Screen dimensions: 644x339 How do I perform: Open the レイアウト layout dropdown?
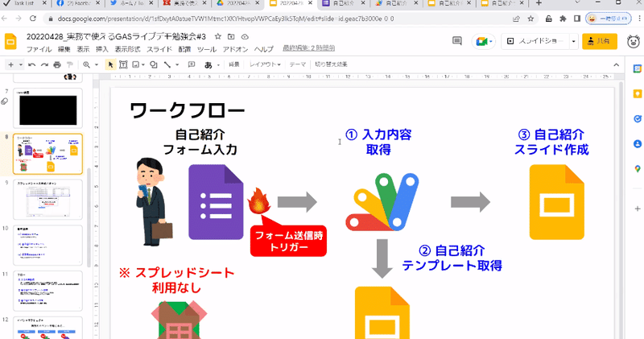pos(265,64)
